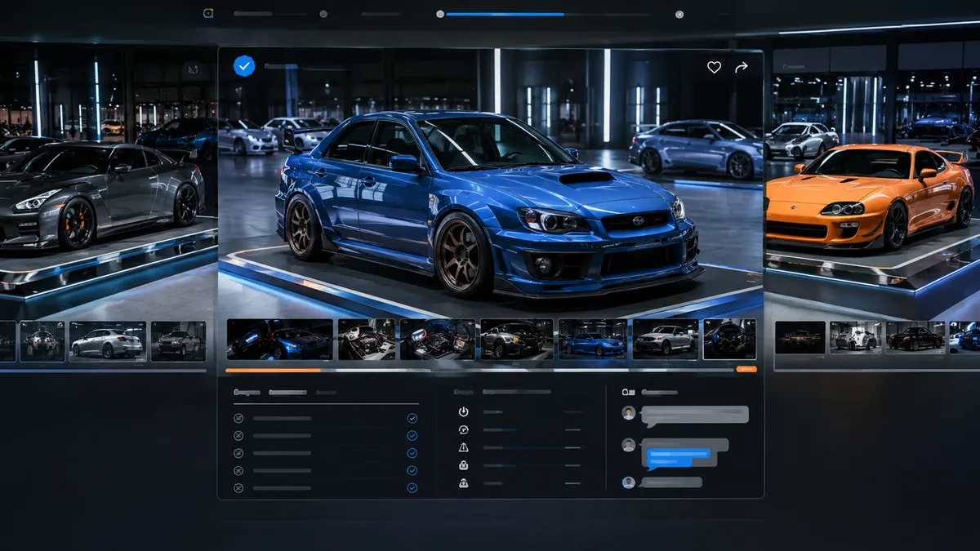Open the steering wheel interior thumbnail
The height and width of the screenshot is (551, 980).
click(x=729, y=339)
